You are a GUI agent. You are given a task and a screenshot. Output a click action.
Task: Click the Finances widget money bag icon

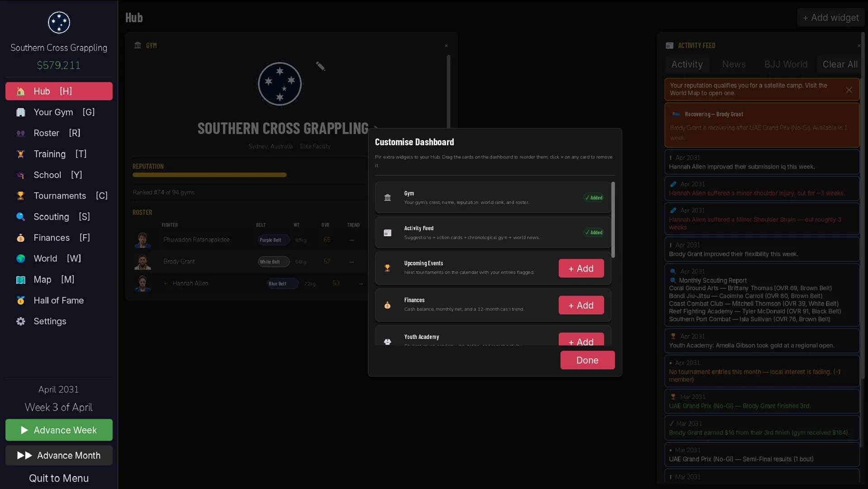(387, 305)
